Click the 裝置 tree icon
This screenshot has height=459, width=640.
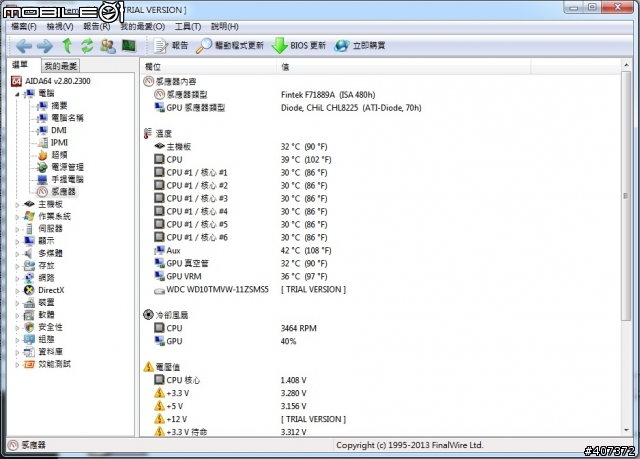(x=29, y=302)
